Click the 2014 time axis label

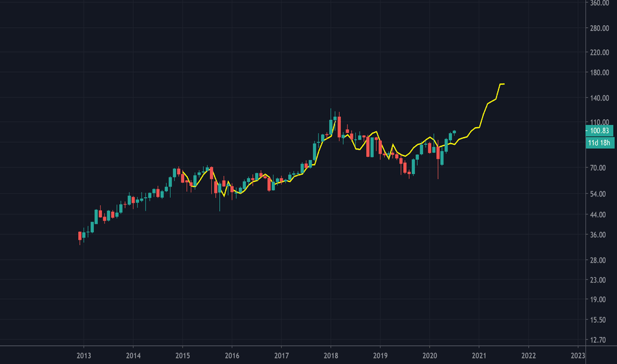coord(133,356)
